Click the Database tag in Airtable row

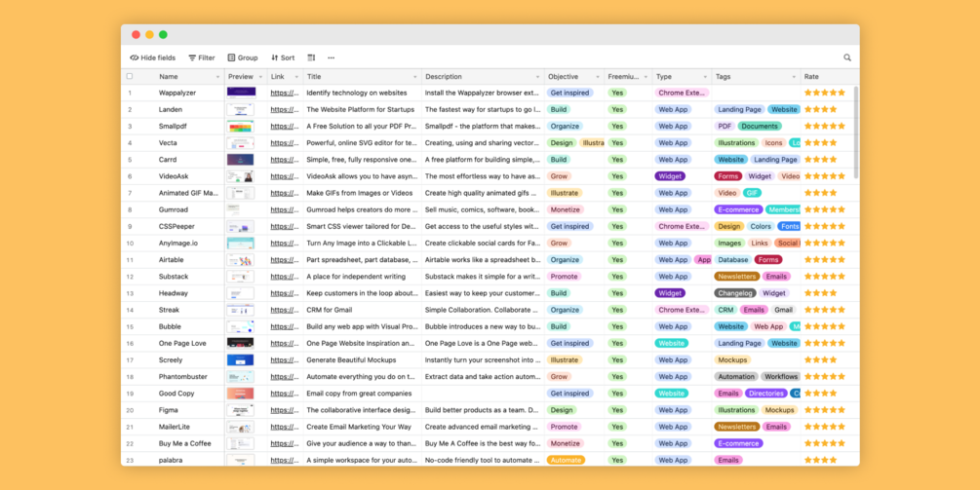(733, 260)
